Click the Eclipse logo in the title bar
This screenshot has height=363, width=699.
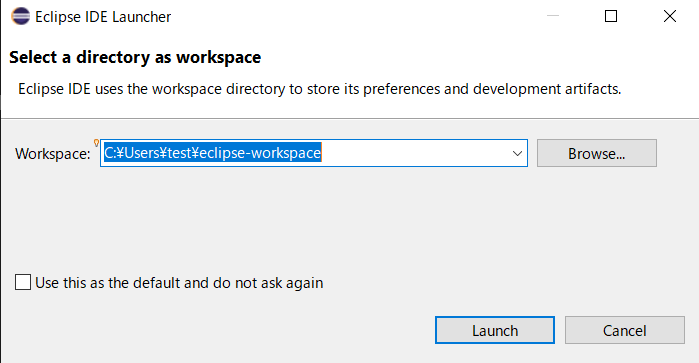point(21,16)
